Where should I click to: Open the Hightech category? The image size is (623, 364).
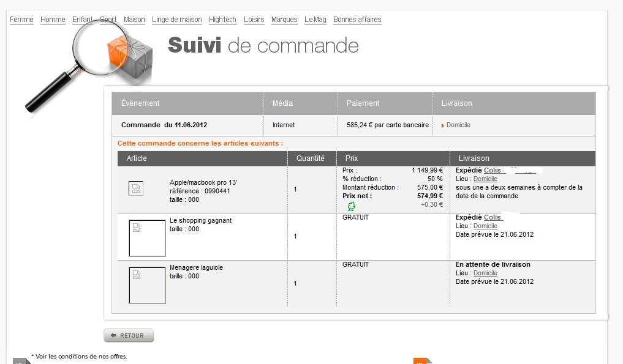[222, 20]
